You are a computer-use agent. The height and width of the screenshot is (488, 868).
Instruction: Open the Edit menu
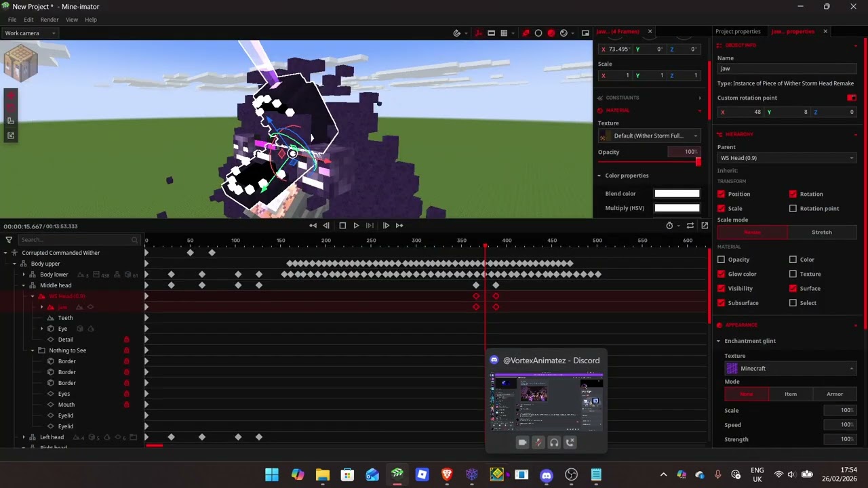28,20
